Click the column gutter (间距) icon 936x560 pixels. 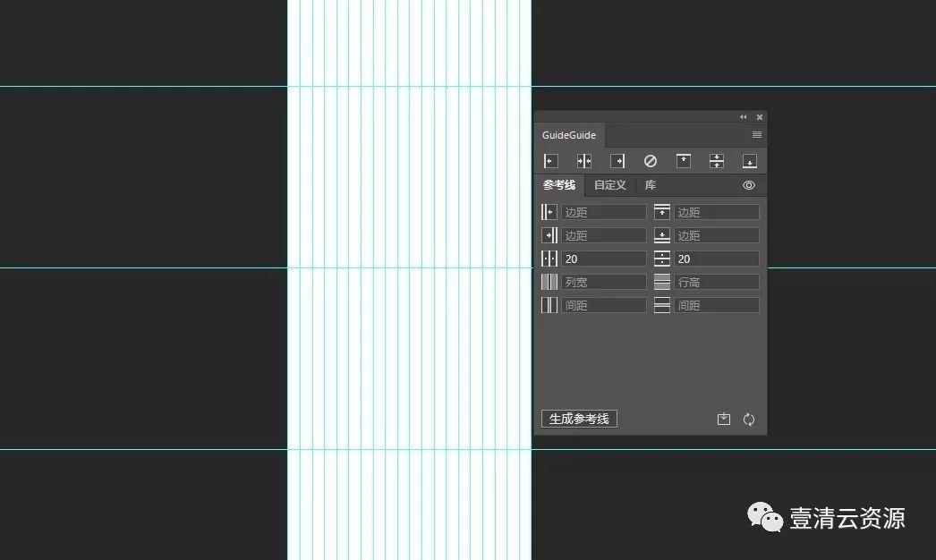(x=549, y=305)
